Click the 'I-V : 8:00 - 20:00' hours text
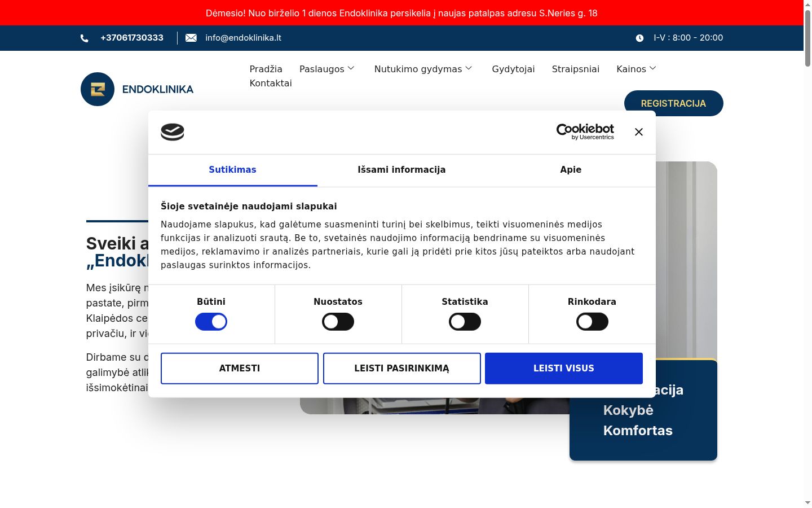 [x=689, y=38]
